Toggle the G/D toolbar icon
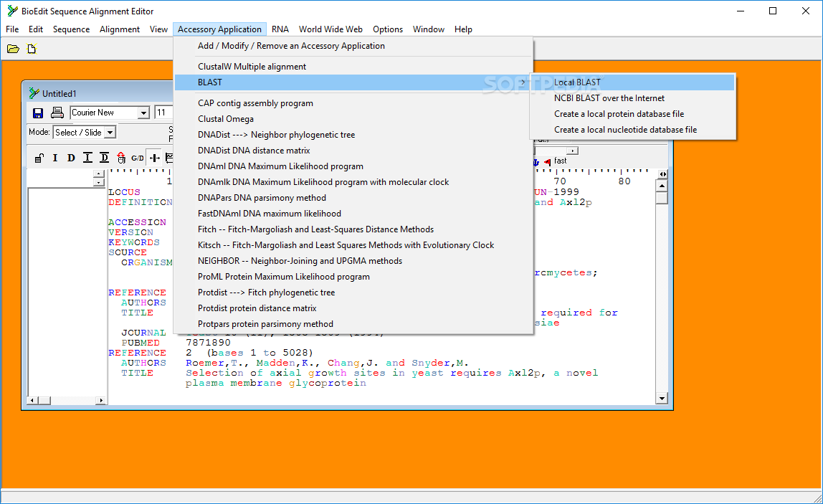 tap(138, 158)
